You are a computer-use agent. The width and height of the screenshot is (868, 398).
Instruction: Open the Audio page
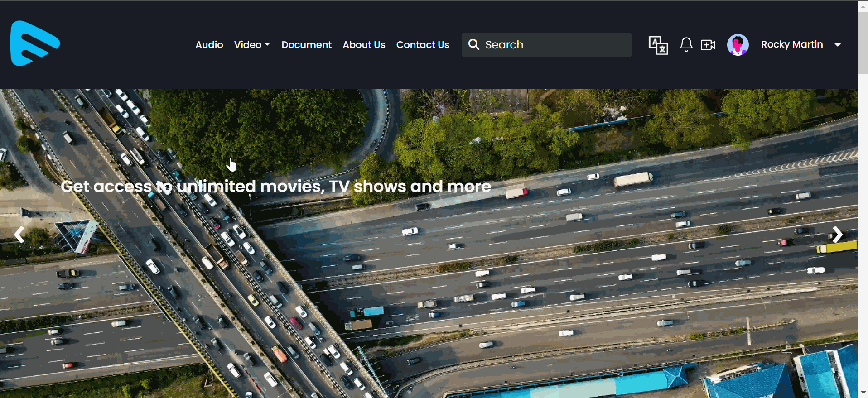click(209, 45)
